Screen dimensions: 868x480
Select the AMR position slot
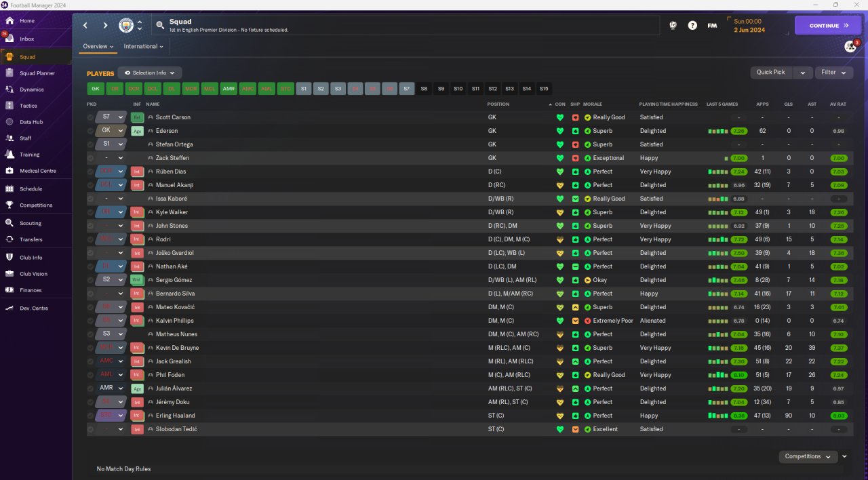[x=229, y=89]
